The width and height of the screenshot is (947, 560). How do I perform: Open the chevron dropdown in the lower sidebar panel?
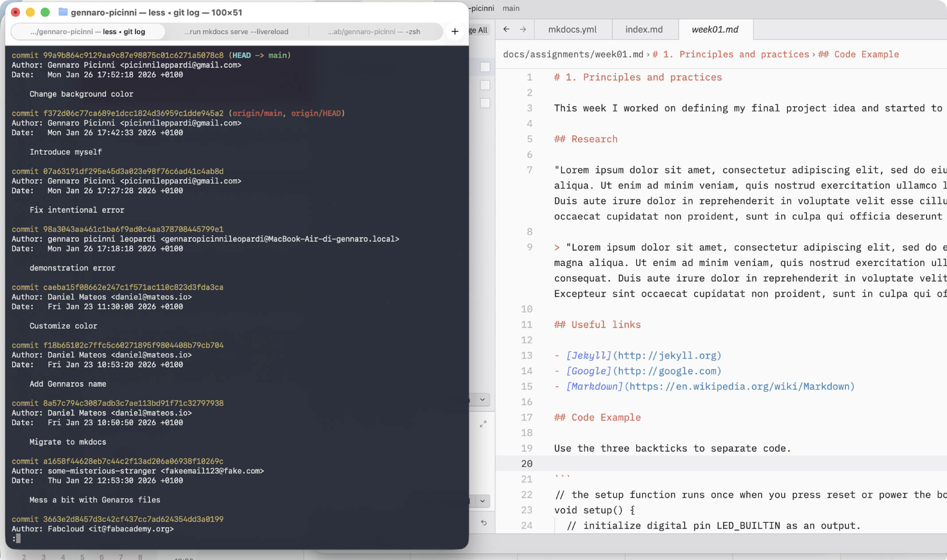tap(482, 501)
